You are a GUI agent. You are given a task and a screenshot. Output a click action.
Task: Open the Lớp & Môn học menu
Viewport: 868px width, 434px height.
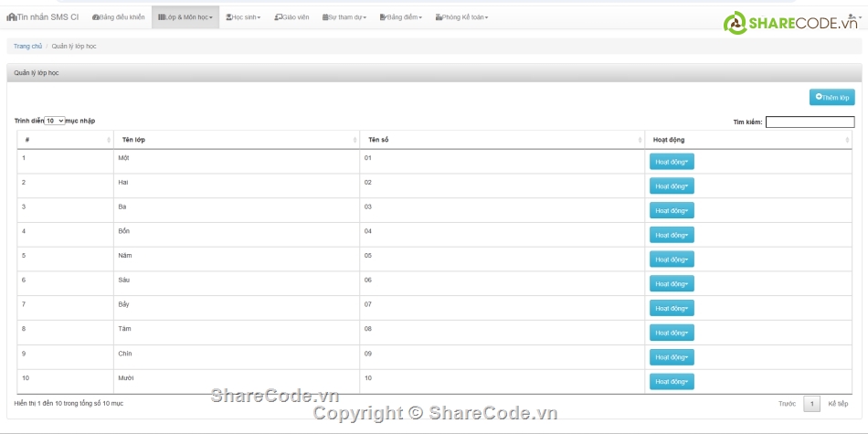pos(185,17)
